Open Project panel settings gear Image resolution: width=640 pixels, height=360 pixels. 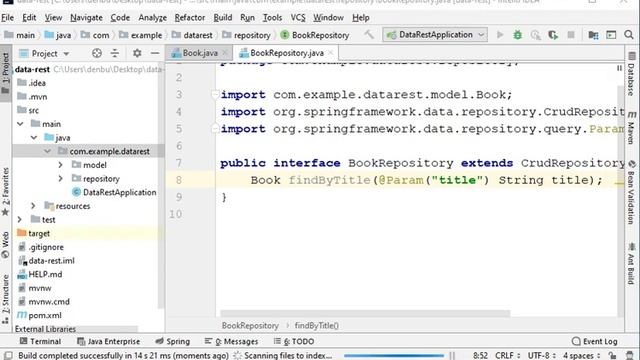click(137, 53)
